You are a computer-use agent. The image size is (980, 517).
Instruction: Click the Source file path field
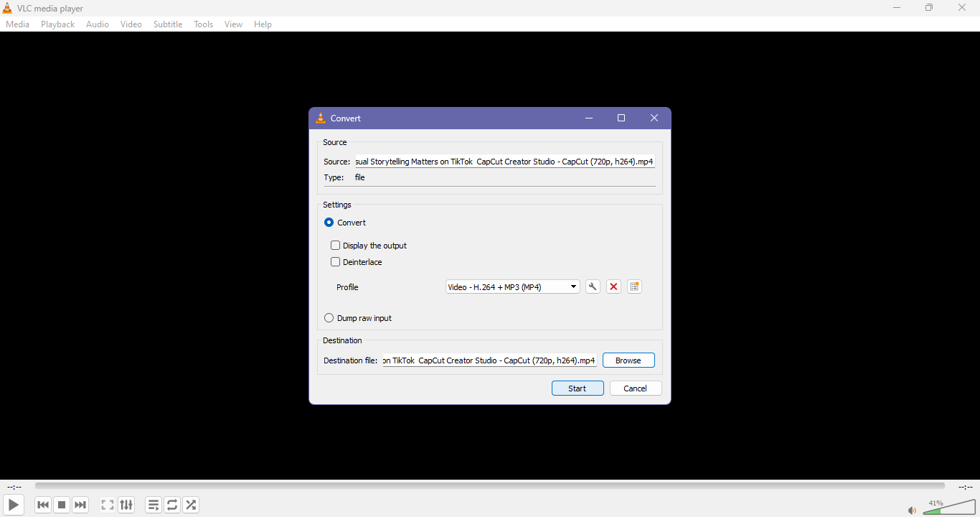click(505, 162)
